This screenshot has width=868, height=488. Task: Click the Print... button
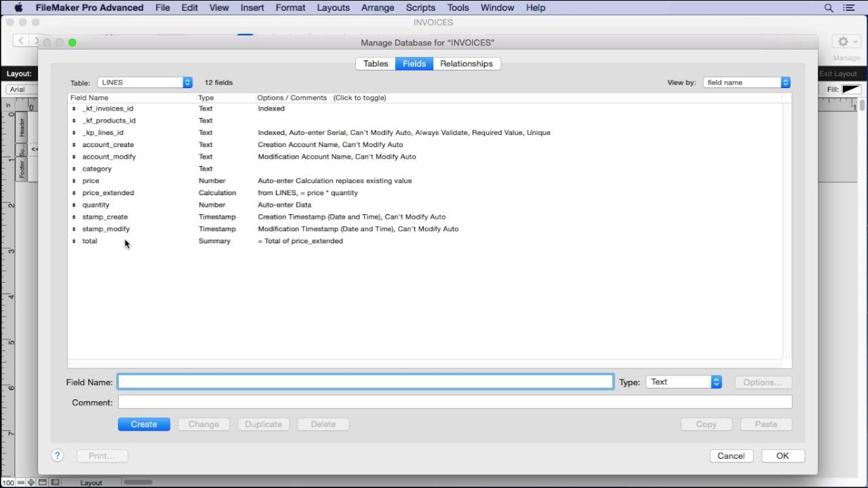click(102, 455)
